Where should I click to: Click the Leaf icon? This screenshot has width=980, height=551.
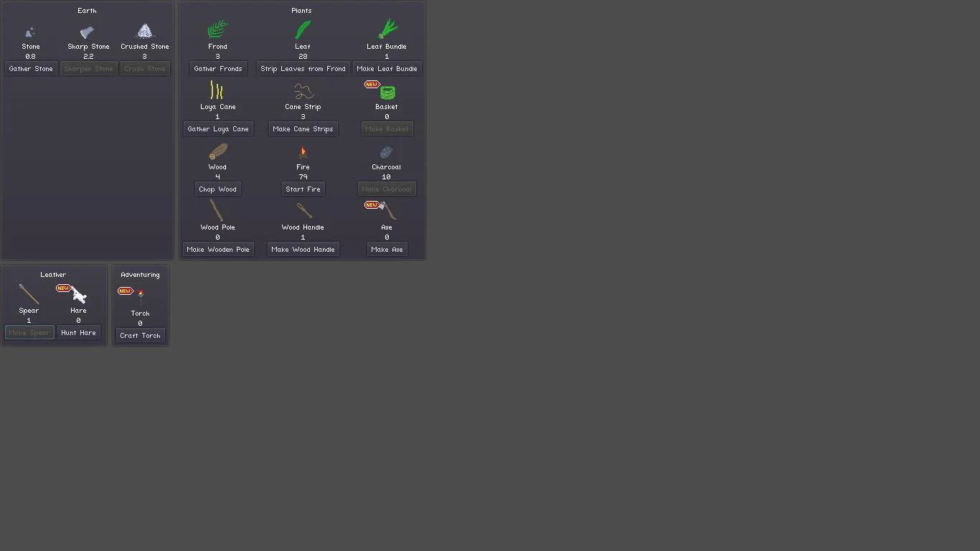point(303,29)
